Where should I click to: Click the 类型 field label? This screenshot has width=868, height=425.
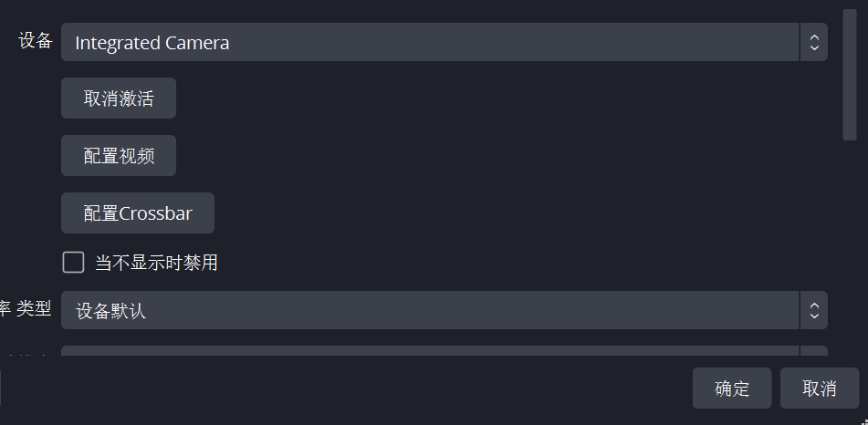[35, 309]
